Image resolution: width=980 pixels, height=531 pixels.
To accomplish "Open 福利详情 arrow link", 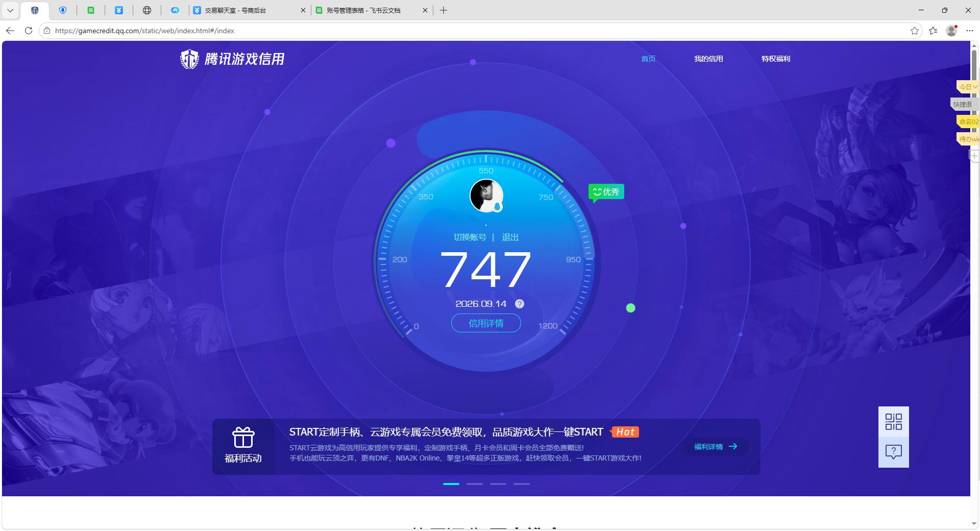I will point(716,447).
